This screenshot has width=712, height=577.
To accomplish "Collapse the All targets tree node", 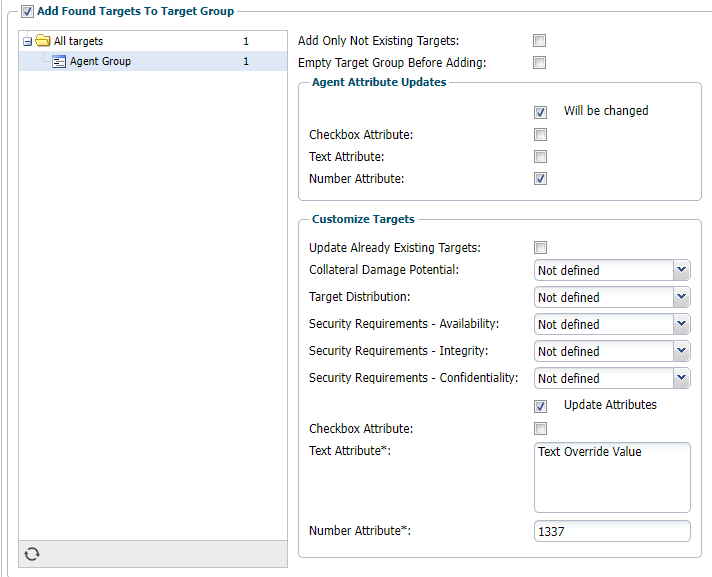I will 28,41.
